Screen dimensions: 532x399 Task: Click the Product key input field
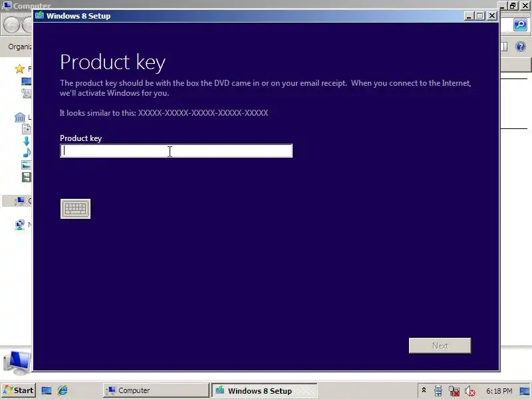point(176,151)
